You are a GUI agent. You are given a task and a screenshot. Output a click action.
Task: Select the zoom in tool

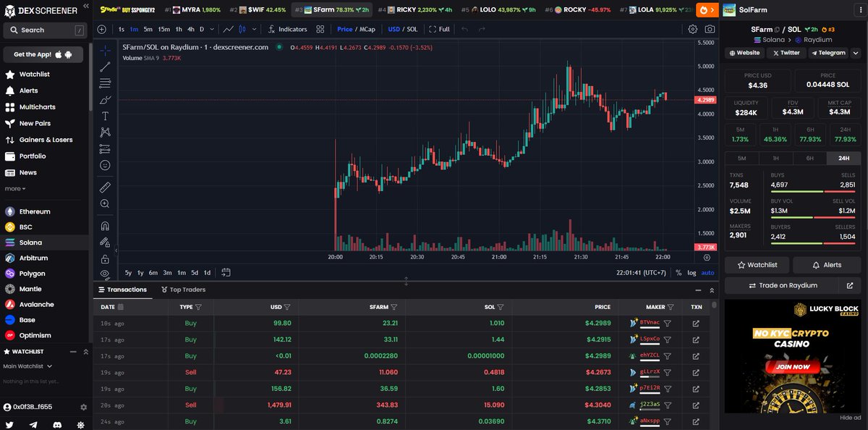coord(106,204)
